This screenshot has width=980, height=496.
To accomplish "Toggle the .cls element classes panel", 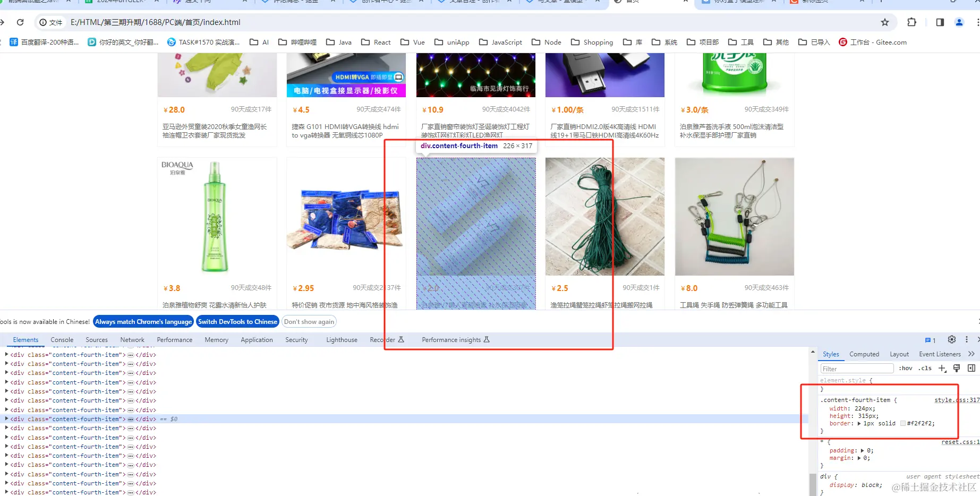I will pos(925,368).
